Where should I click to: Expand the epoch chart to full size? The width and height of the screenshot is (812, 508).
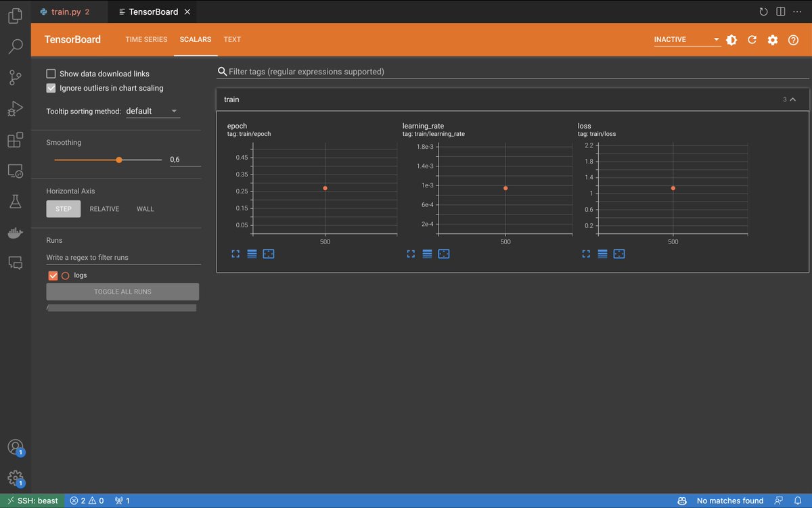(235, 254)
